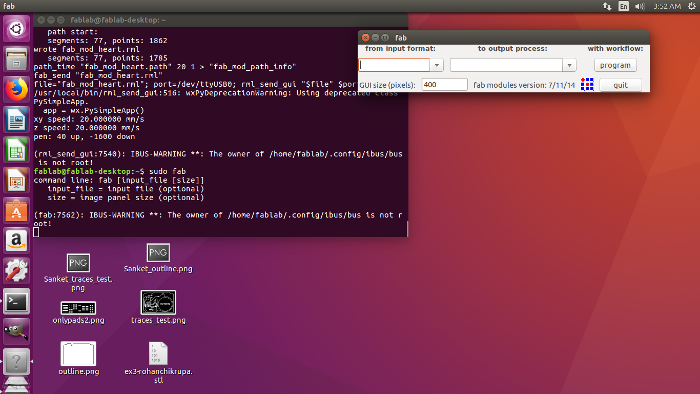
Task: Click terminal line 'pen: 40 up, -1600 down'
Action: click(x=84, y=137)
